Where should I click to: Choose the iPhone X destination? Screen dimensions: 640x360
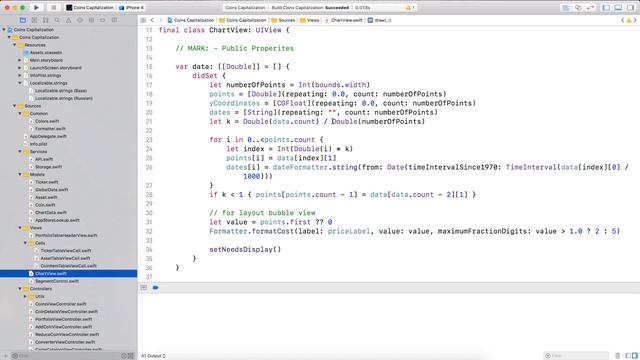coord(132,7)
